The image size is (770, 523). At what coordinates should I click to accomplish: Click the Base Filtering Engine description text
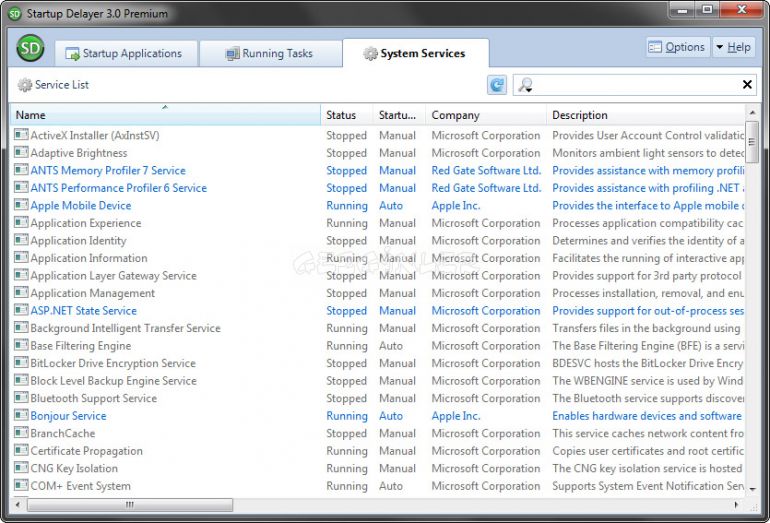pyautogui.click(x=648, y=346)
